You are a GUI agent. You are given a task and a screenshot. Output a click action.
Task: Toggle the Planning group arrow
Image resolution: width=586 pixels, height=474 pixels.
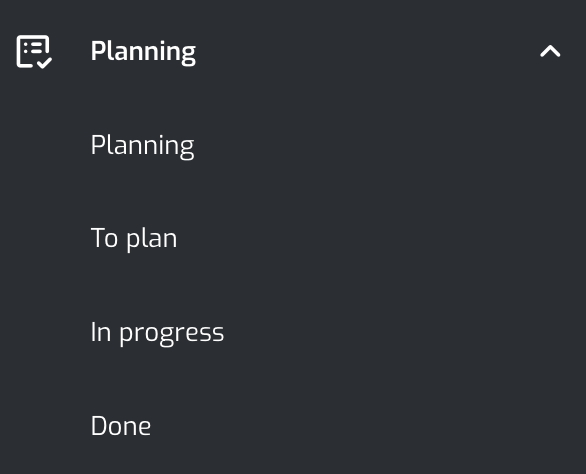tap(550, 51)
